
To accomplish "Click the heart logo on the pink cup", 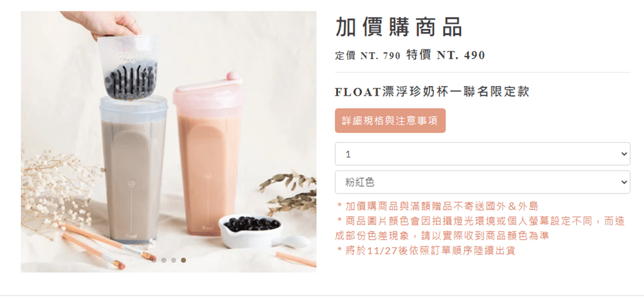I will 207,176.
